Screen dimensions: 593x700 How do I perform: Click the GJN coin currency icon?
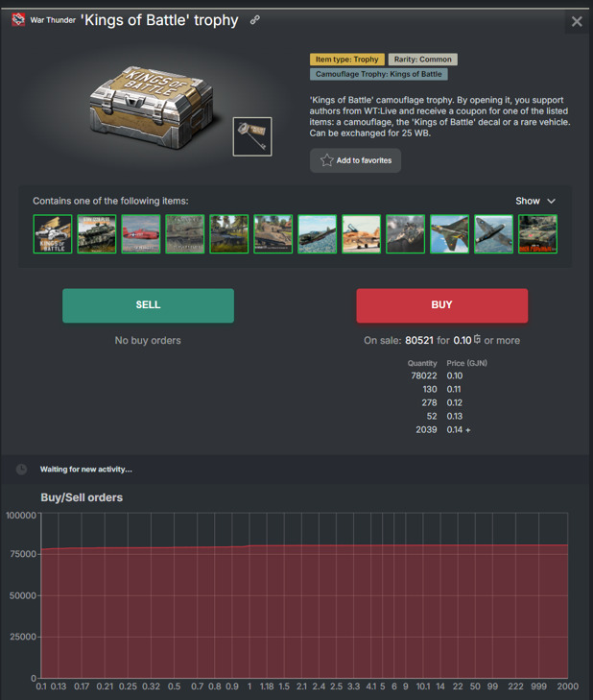coord(477,340)
